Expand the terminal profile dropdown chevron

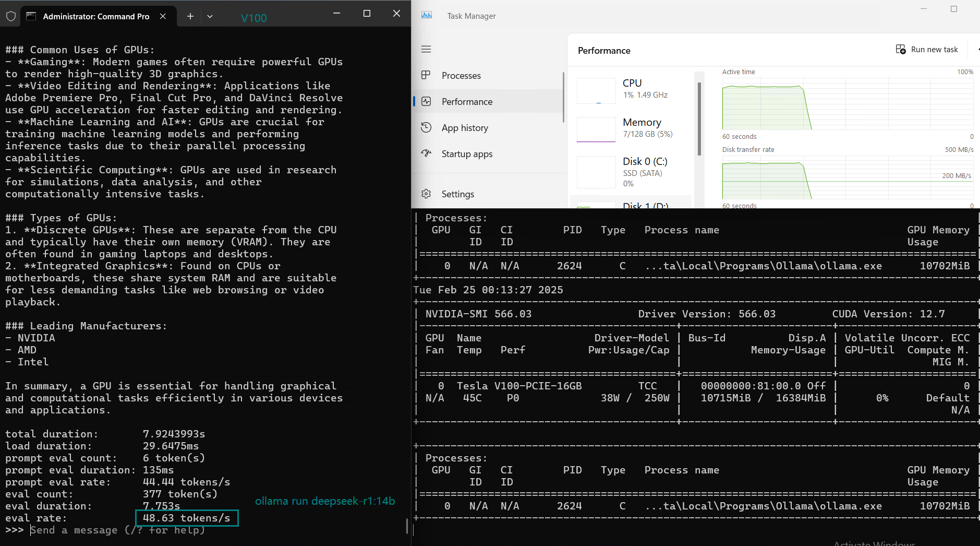(x=210, y=16)
